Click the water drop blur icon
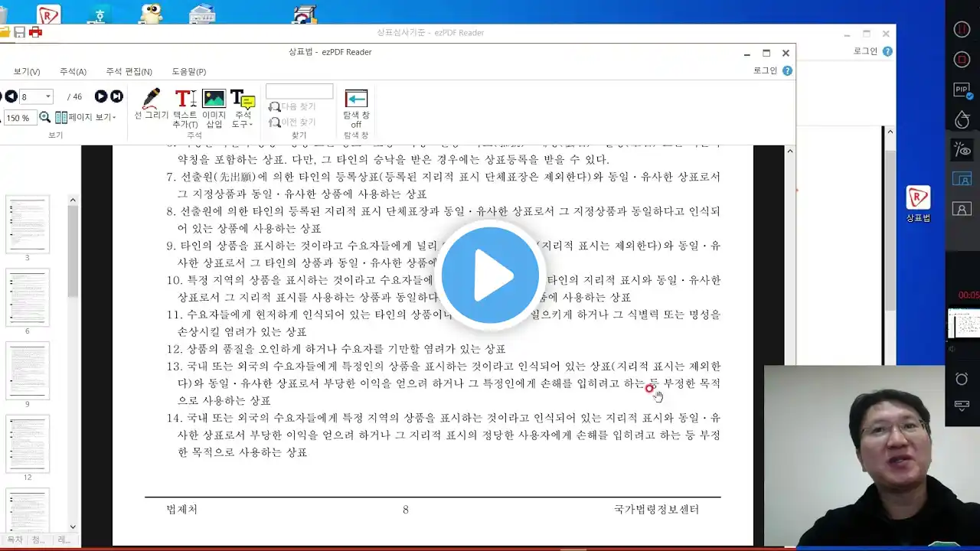This screenshot has width=980, height=551. pos(962,119)
